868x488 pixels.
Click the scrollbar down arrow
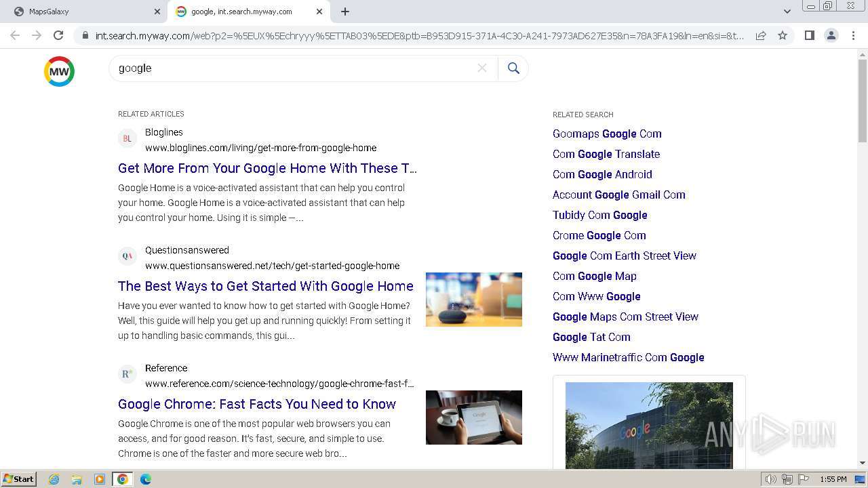pyautogui.click(x=863, y=463)
